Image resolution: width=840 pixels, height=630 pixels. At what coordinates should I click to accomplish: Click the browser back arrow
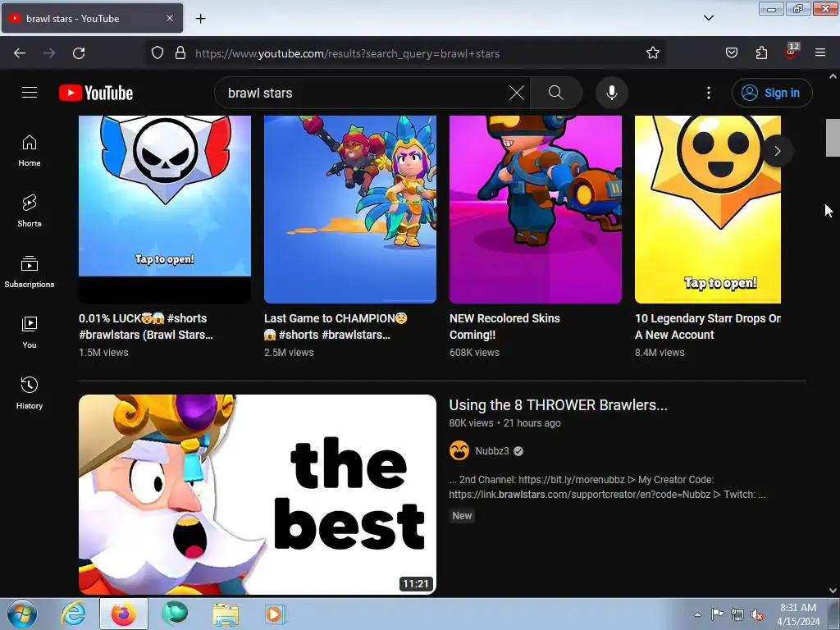(20, 53)
